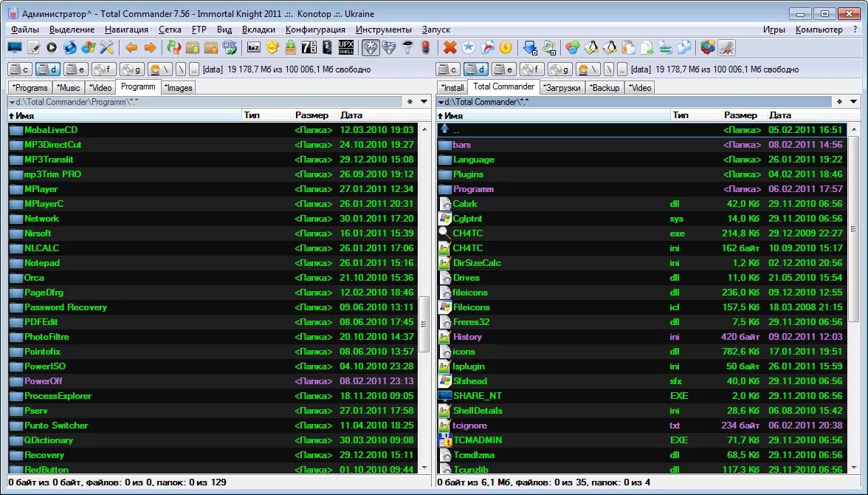The width and height of the screenshot is (868, 495).
Task: Click the colored cubes toolbar icon
Action: click(x=708, y=48)
